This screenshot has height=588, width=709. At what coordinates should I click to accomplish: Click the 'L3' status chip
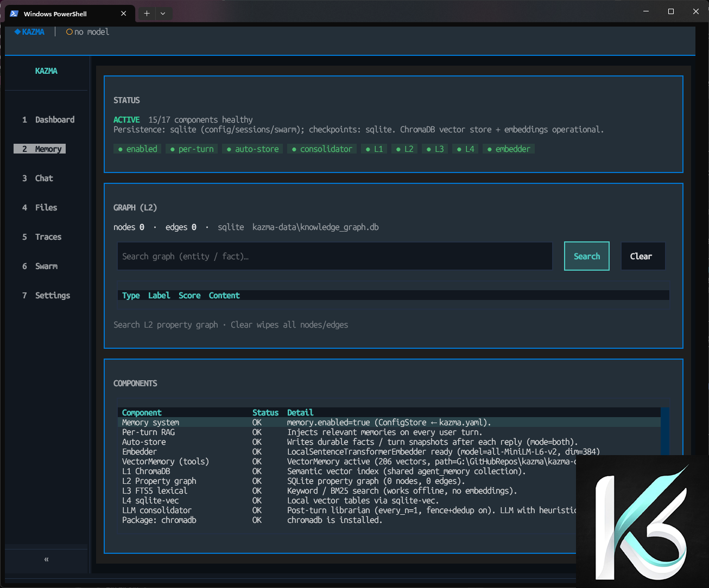(x=435, y=149)
